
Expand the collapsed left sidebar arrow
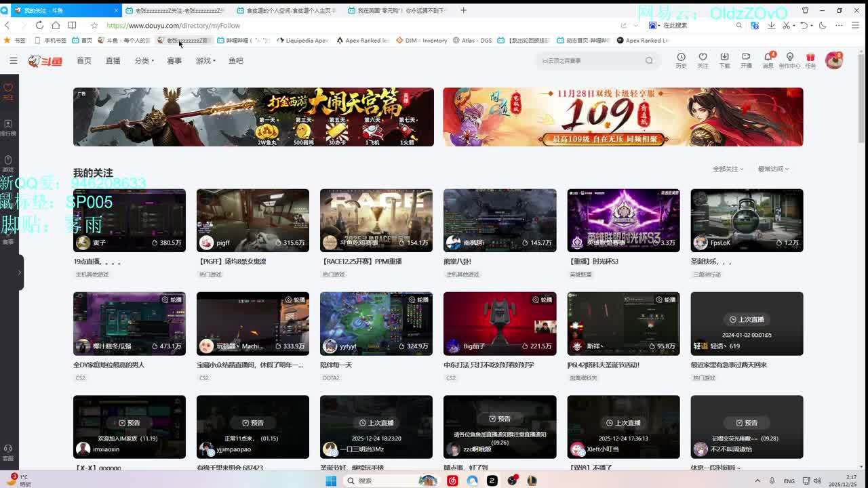coord(19,272)
